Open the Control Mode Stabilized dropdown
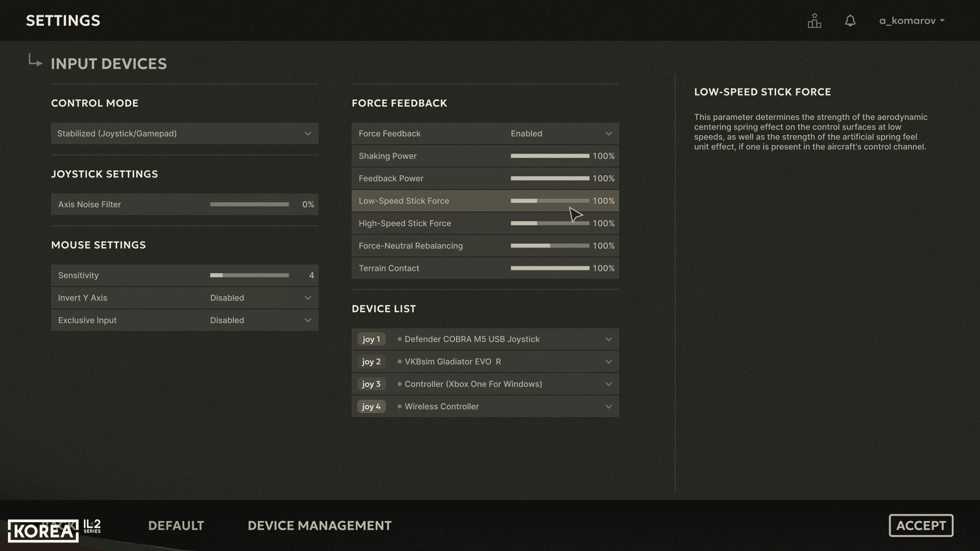980x551 pixels. [184, 133]
